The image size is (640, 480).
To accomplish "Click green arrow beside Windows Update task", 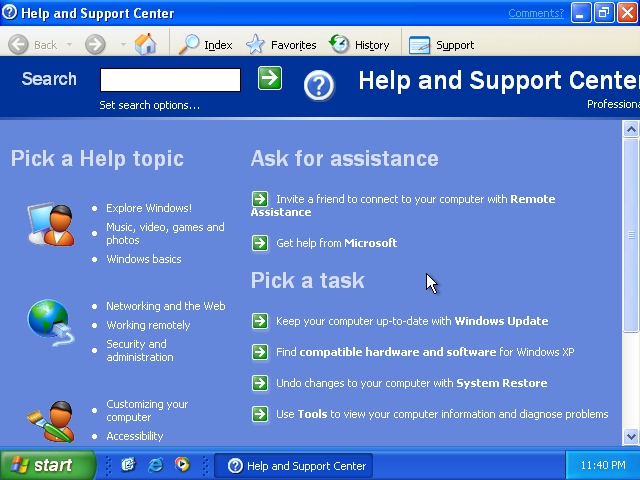I will [x=260, y=321].
